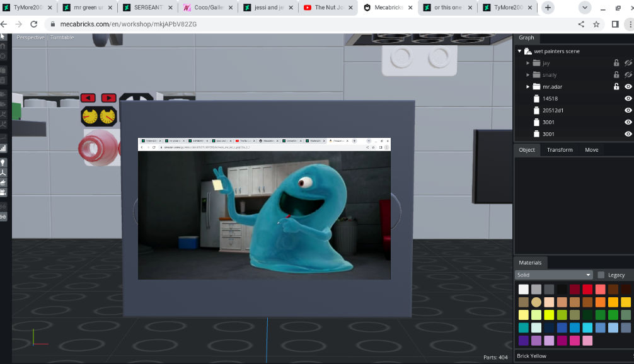Enable the Legacy checkbox
The width and height of the screenshot is (634, 364).
point(601,275)
